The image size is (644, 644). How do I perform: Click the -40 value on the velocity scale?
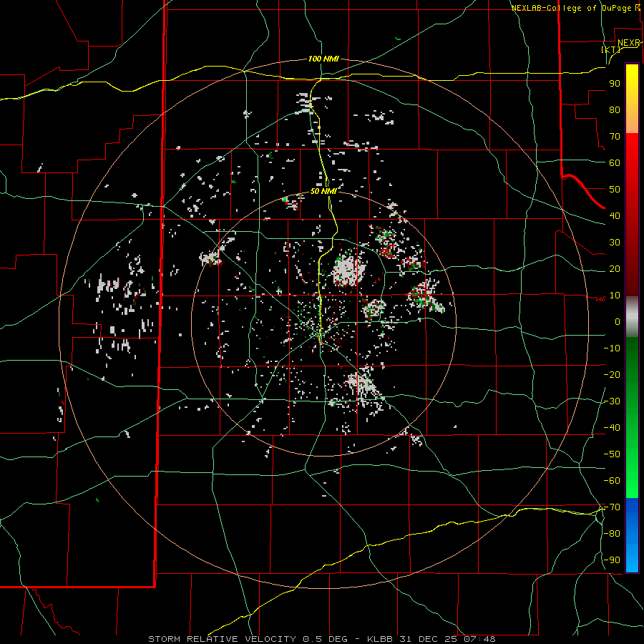coord(612,428)
